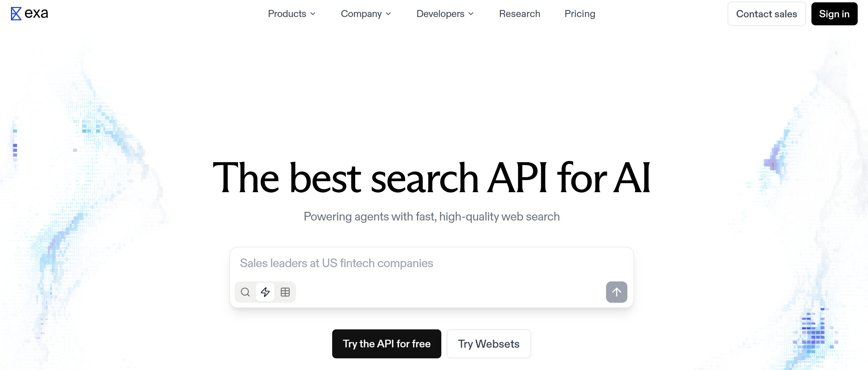Image resolution: width=868 pixels, height=370 pixels.
Task: Click the exa wordmark text
Action: click(x=36, y=13)
